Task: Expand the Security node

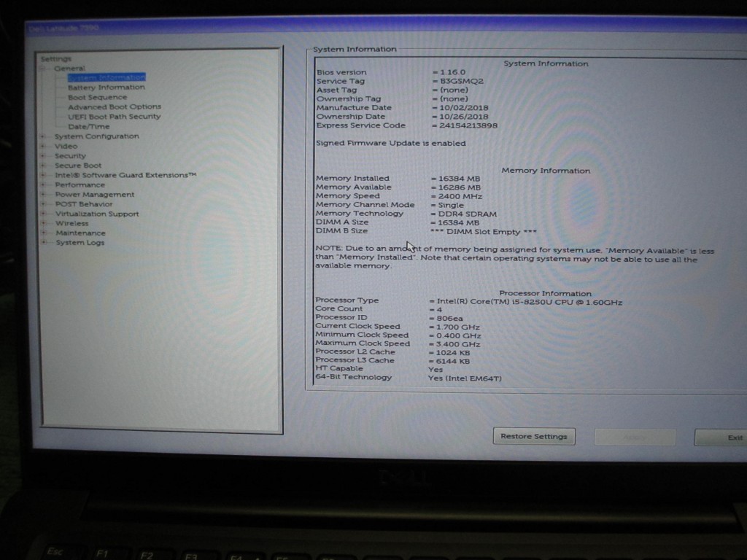Action: click(x=43, y=156)
